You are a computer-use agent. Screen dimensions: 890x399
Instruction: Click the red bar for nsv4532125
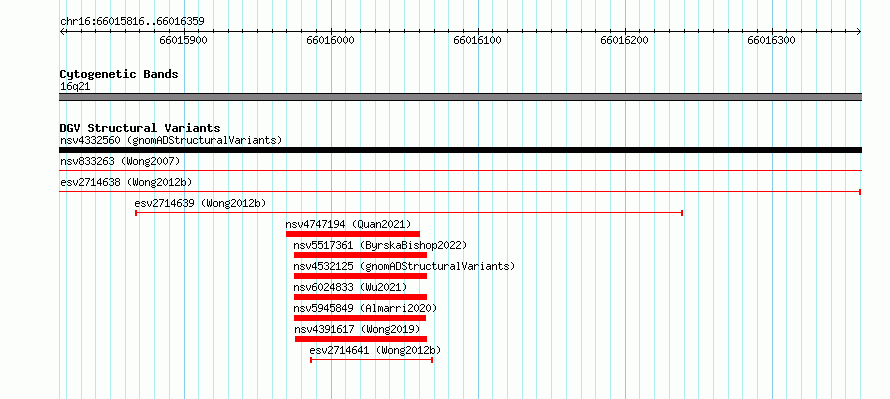pos(360,276)
